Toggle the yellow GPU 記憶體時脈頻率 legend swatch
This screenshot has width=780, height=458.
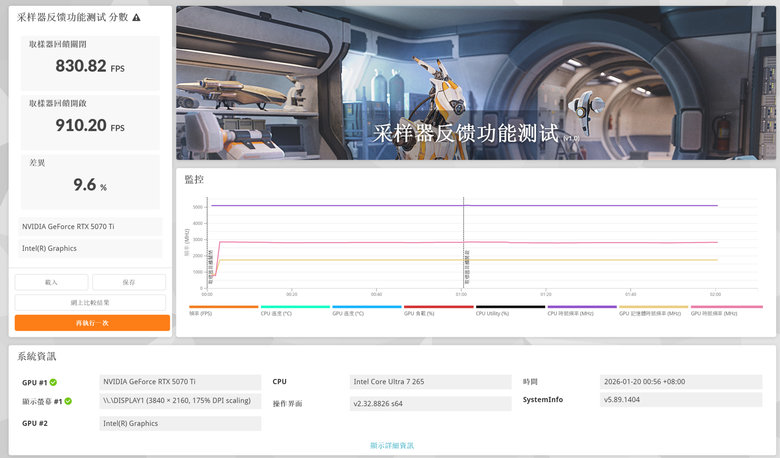654,307
